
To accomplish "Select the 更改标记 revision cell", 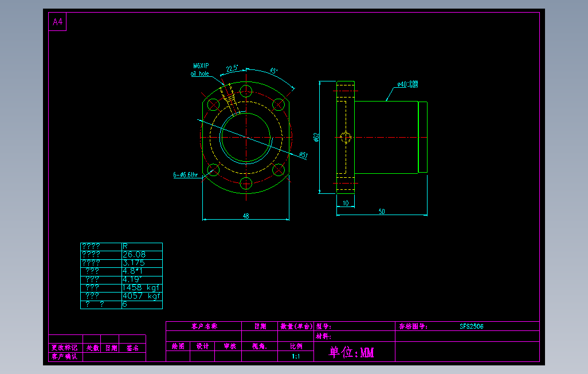I will tap(65, 348).
